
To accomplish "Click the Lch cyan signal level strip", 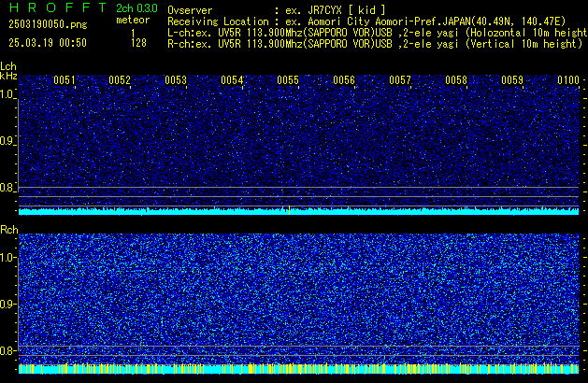I will pyautogui.click(x=299, y=211).
